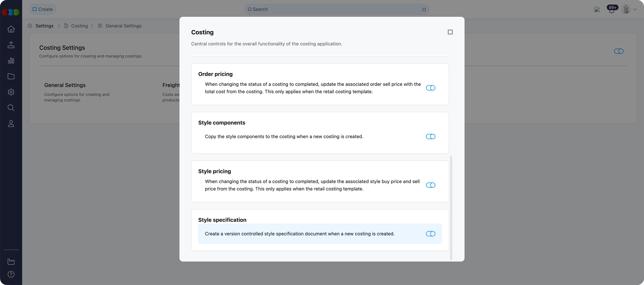This screenshot has width=644, height=285.
Task: Click the upload tray icon in sidebar
Action: [x=11, y=45]
